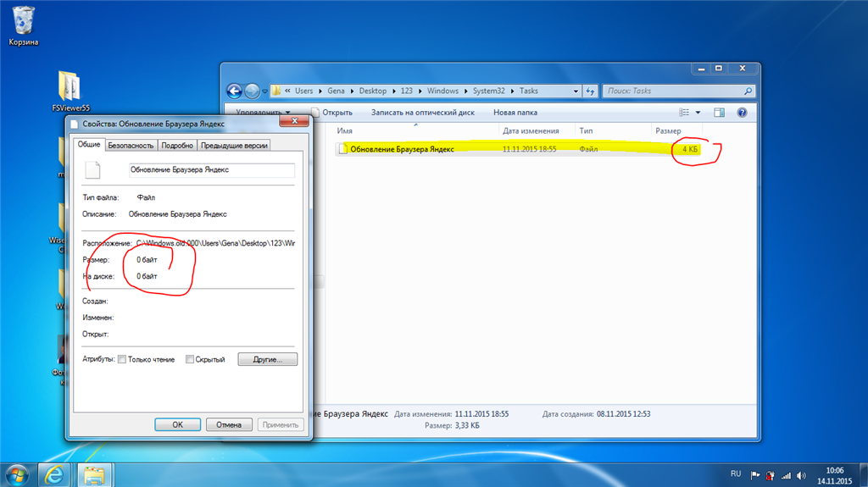The width and height of the screenshot is (868, 487).
Task: Create a new folder via toolbar
Action: click(515, 113)
